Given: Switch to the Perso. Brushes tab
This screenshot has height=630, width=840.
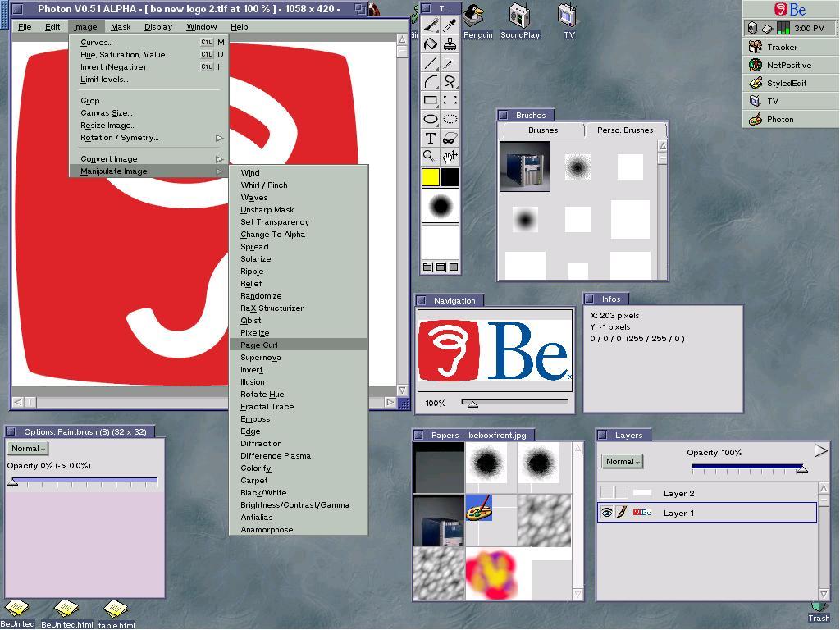Looking at the screenshot, I should click(x=624, y=130).
